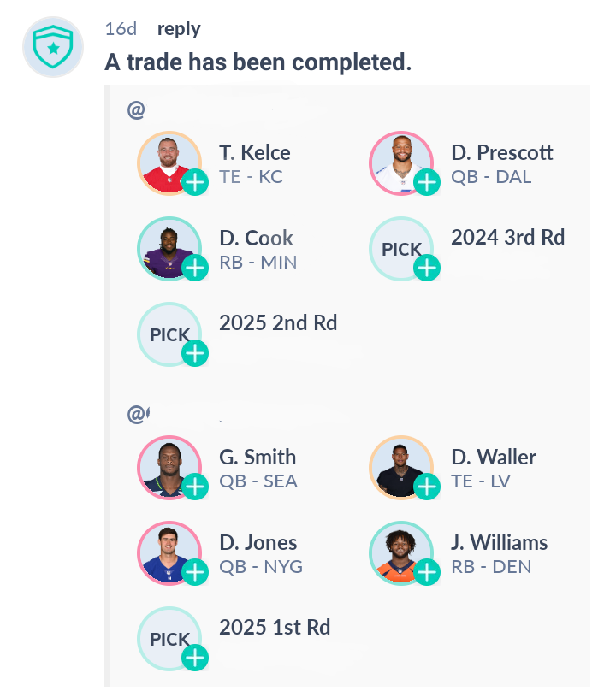The image size is (616, 691).
Task: Click the plus badge on 2024 3rd Rd pick
Action: [427, 268]
